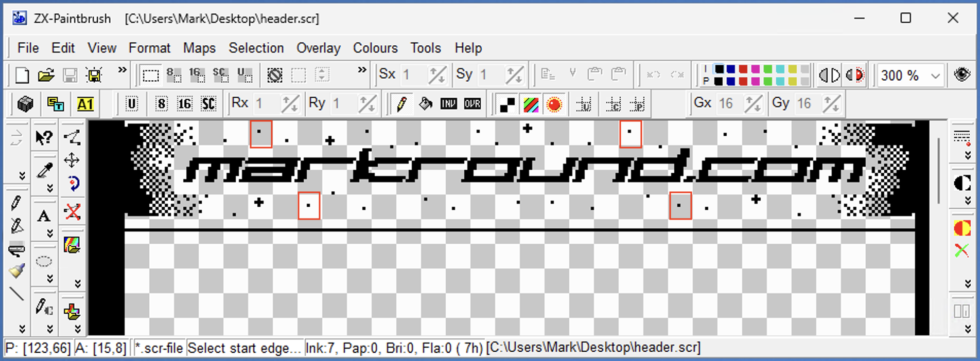Pick the eyedropper colour picker tool
Viewport: 980px width, 361px height.
click(x=45, y=170)
